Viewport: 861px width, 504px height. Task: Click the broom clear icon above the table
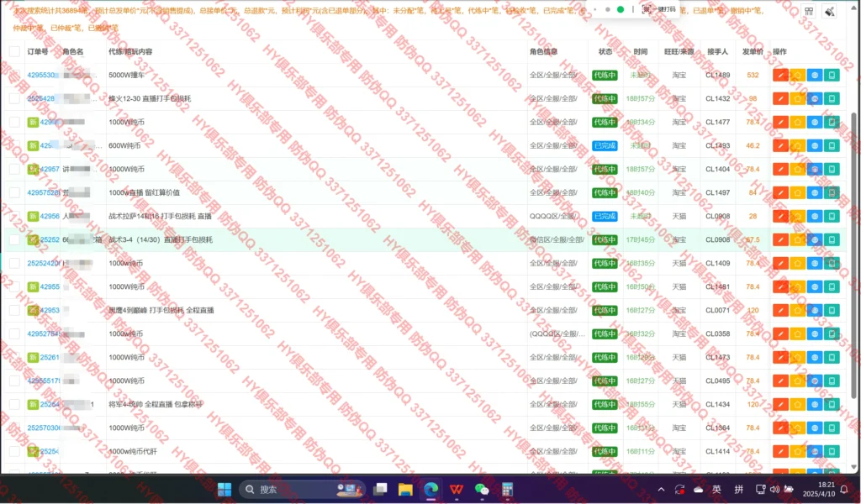click(x=830, y=12)
